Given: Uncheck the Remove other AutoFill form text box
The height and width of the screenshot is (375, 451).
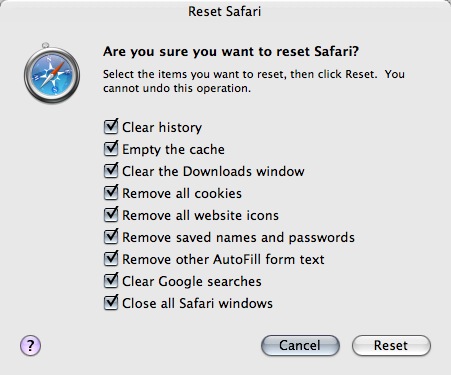Looking at the screenshot, I should [x=111, y=259].
